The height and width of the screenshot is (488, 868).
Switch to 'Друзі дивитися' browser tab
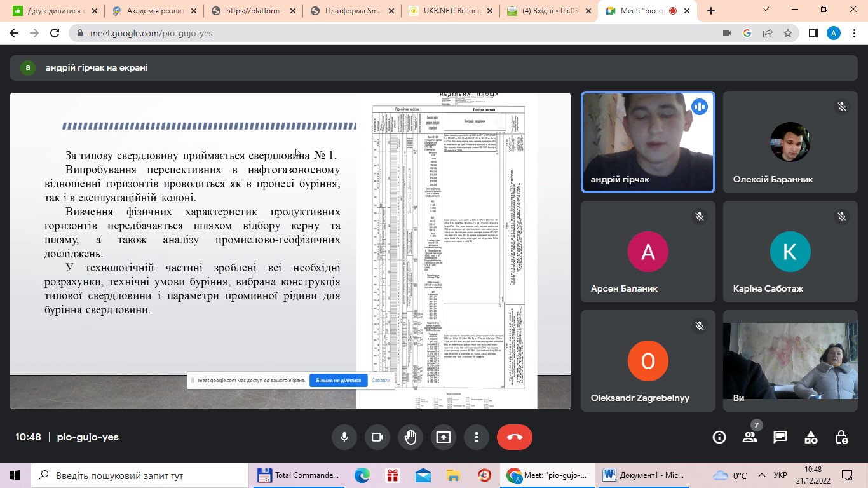(54, 11)
